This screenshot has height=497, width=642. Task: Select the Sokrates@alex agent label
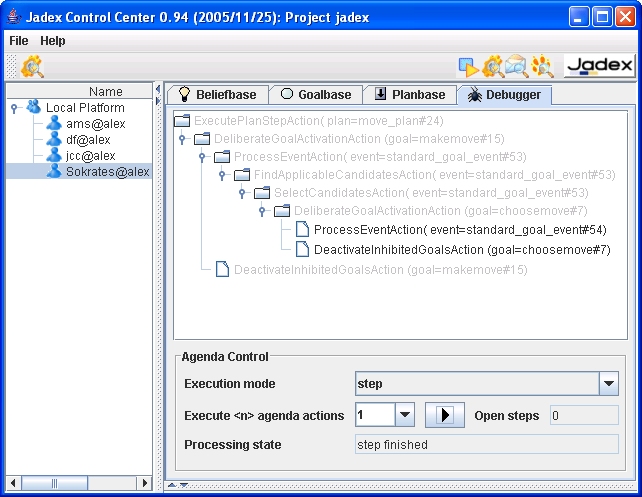pos(108,171)
